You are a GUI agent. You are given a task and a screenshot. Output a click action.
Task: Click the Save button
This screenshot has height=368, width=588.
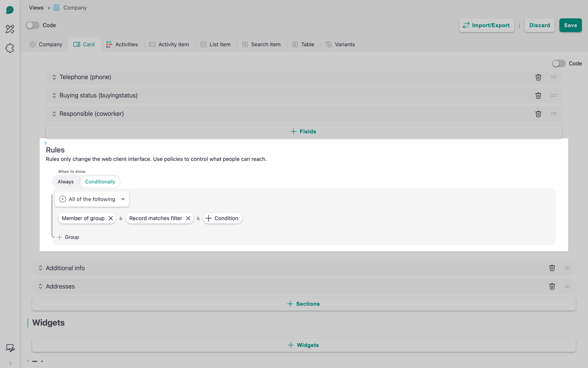570,25
